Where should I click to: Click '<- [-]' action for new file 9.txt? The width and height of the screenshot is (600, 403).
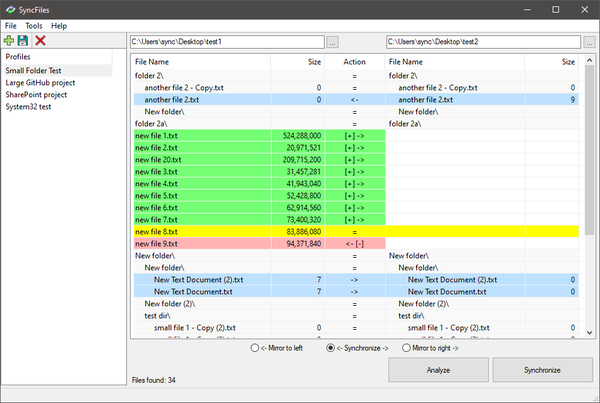(x=355, y=244)
